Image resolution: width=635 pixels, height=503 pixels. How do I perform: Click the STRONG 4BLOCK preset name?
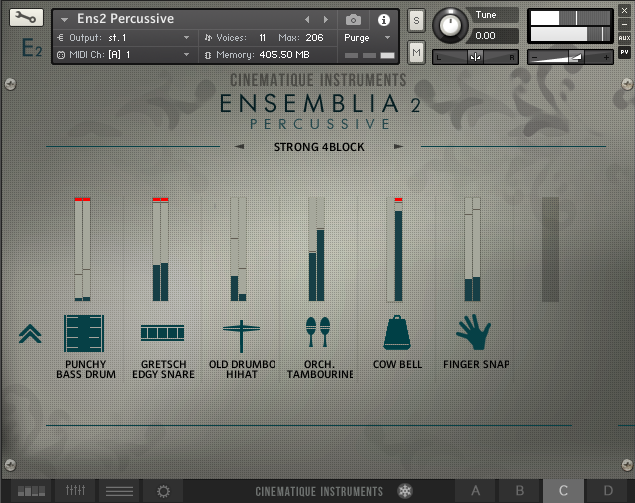click(319, 147)
